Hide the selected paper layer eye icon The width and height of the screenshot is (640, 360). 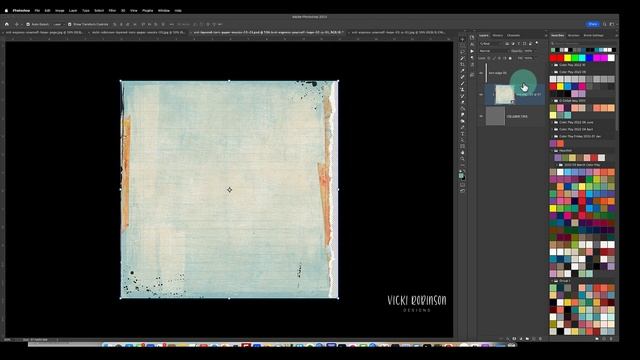(x=481, y=94)
